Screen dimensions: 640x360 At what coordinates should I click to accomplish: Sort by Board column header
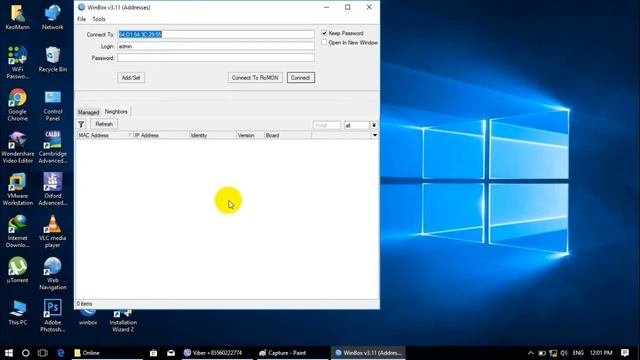288,135
